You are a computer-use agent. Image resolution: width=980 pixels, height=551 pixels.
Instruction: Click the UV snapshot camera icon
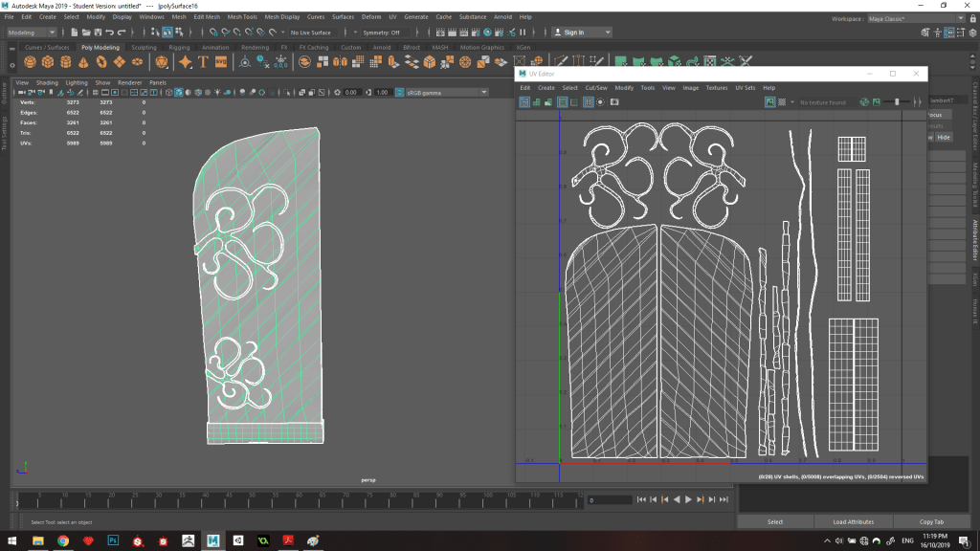(614, 101)
